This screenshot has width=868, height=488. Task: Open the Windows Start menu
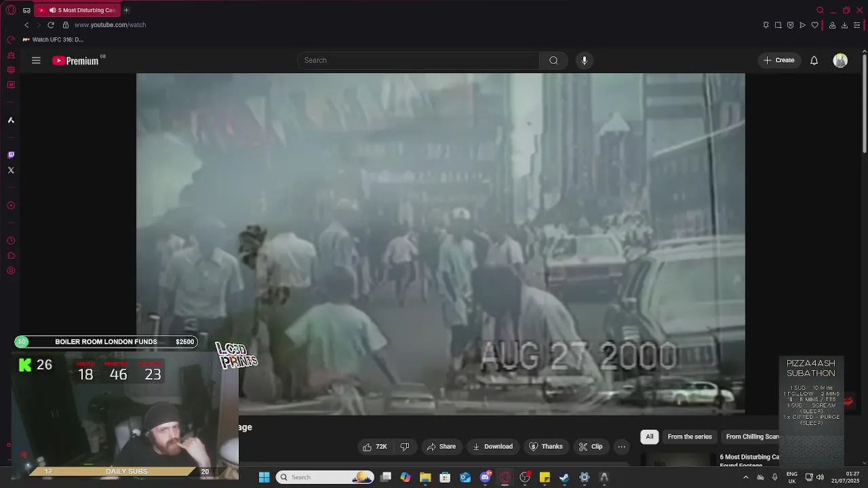click(x=264, y=477)
